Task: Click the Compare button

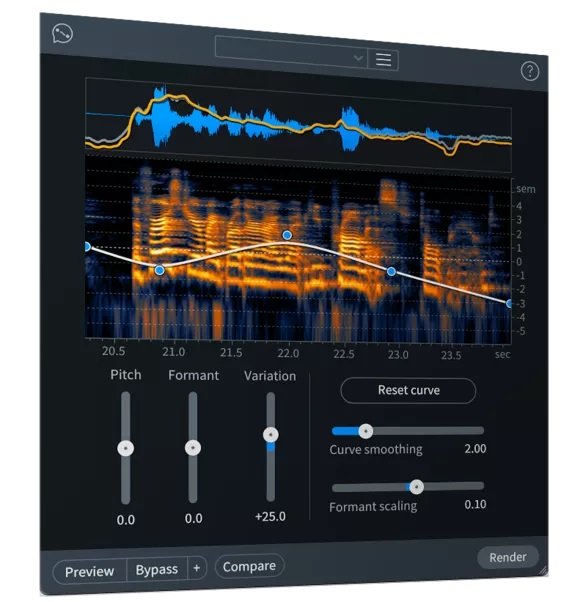Action: click(x=249, y=566)
